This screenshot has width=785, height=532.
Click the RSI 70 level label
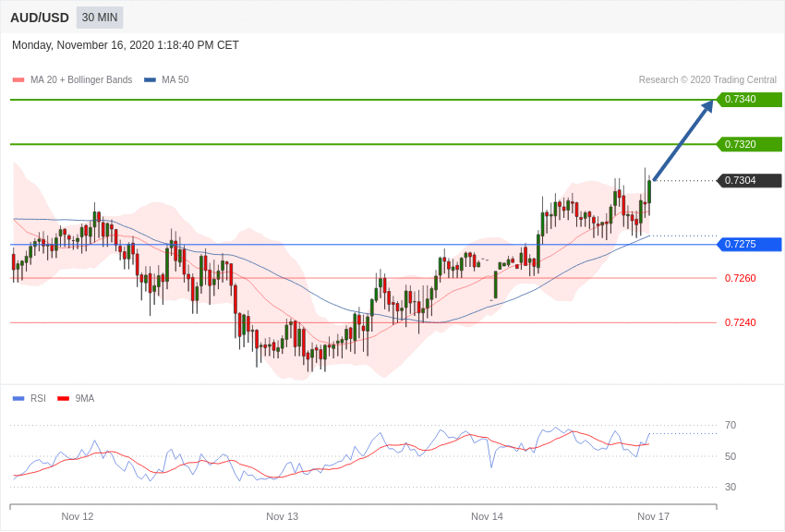click(x=731, y=426)
